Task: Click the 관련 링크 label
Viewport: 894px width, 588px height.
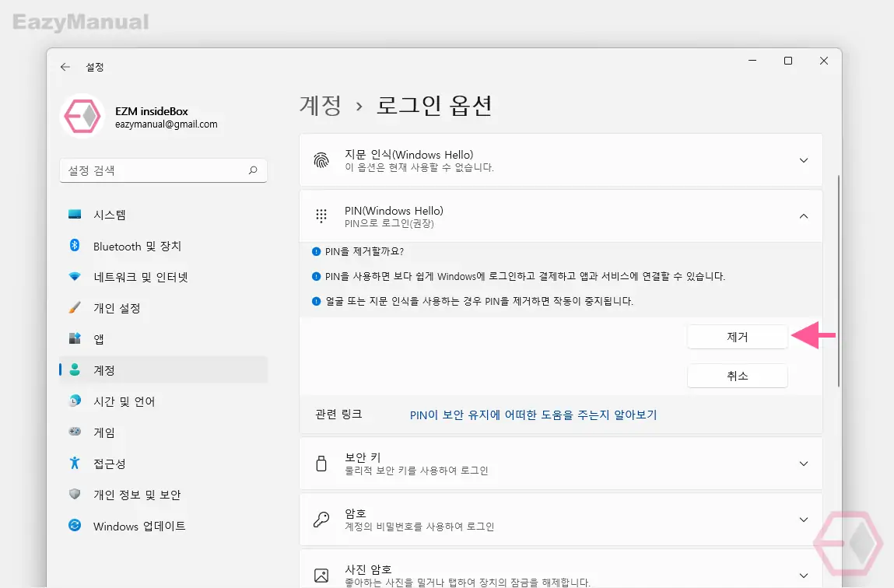Action: pyautogui.click(x=338, y=415)
